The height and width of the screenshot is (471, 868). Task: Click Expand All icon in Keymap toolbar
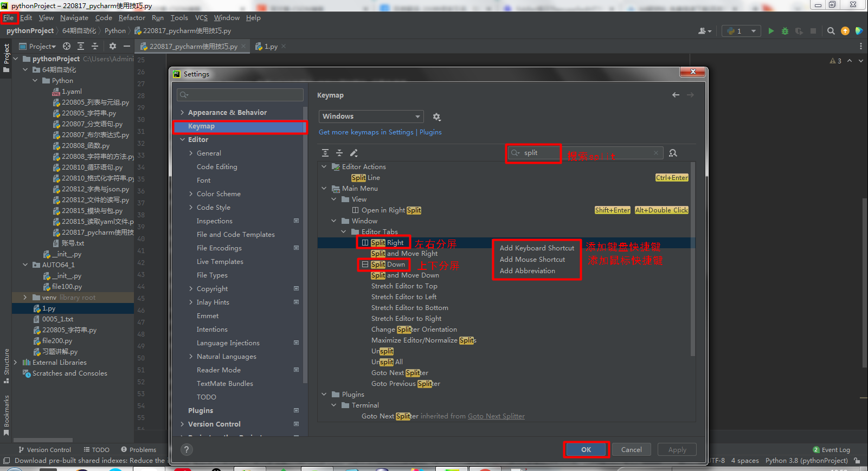point(325,153)
